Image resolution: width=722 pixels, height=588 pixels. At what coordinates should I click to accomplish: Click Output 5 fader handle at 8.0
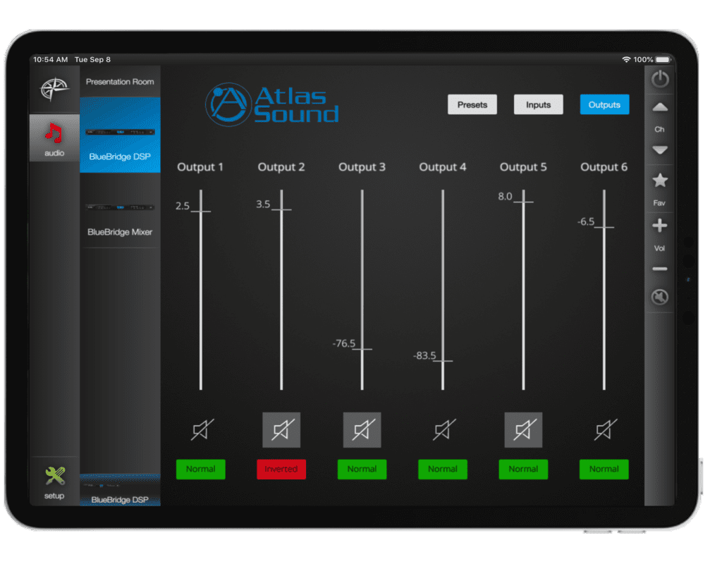pyautogui.click(x=523, y=202)
